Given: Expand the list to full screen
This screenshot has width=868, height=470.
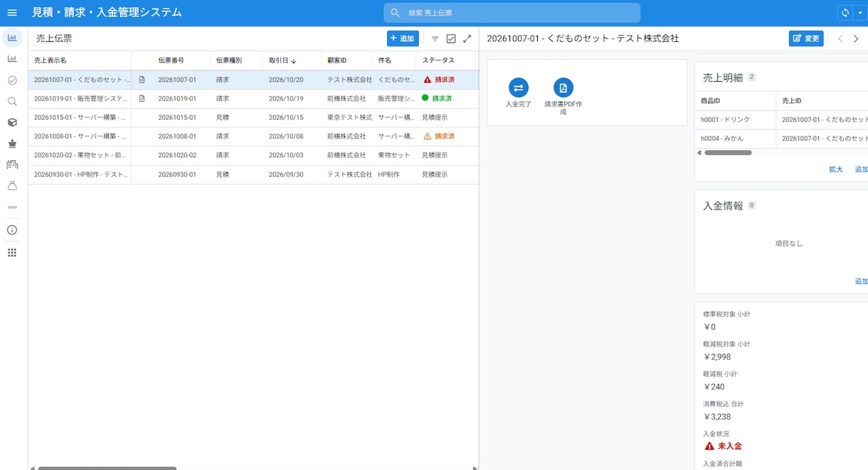Looking at the screenshot, I should tap(467, 38).
